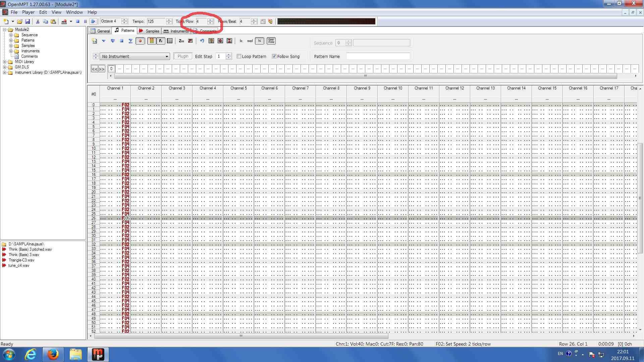
Task: Click the Plugin button
Action: [183, 56]
